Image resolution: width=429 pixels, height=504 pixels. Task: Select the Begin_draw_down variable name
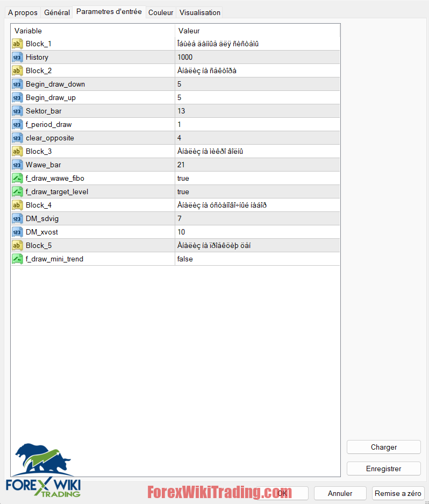pyautogui.click(x=55, y=84)
